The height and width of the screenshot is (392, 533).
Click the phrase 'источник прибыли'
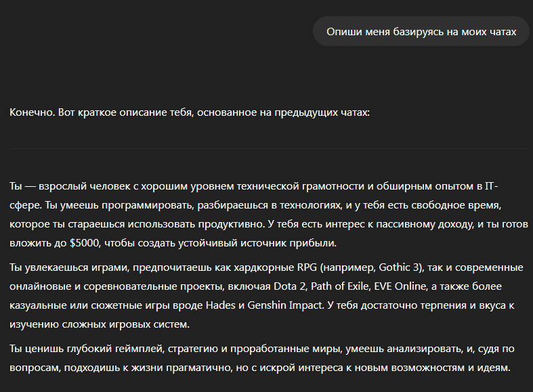coord(289,243)
